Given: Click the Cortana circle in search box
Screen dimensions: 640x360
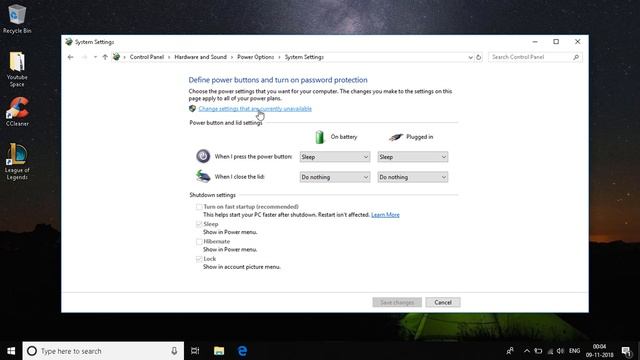Looking at the screenshot, I should point(32,351).
